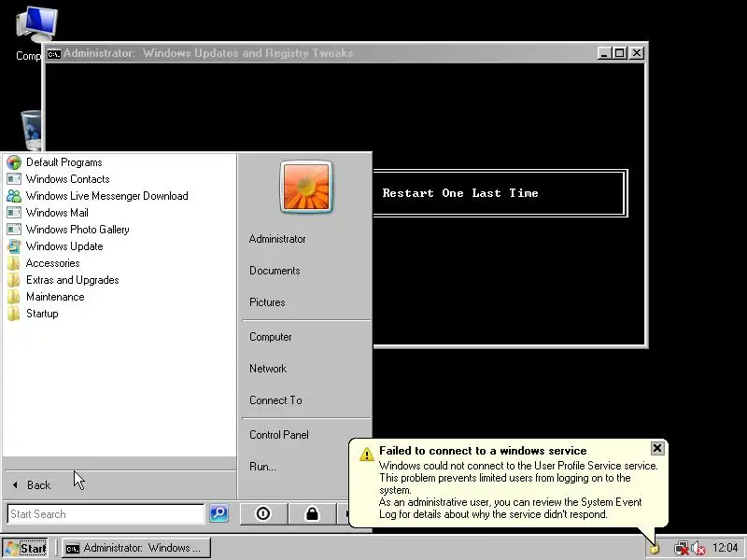Expand the Startup folder
Screen dimensions: 747x560
click(42, 314)
